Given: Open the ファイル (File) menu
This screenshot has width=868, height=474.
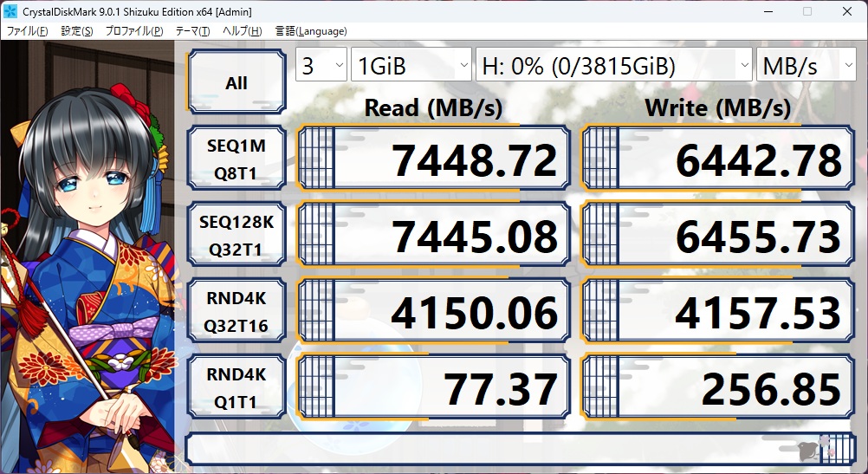Looking at the screenshot, I should click(x=28, y=31).
